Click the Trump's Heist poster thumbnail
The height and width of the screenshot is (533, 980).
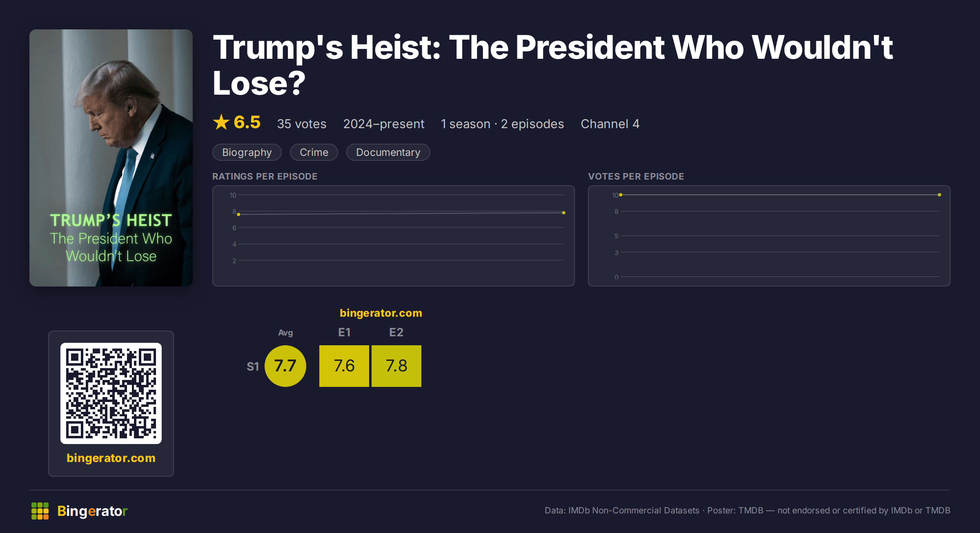point(111,158)
